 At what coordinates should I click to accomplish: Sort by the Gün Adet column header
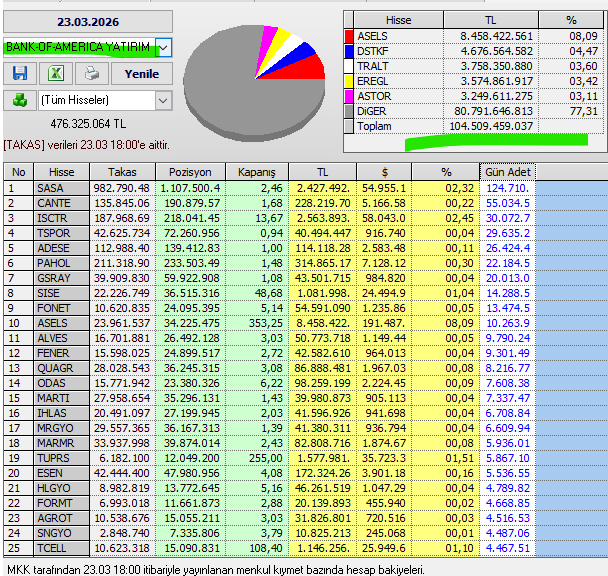tap(508, 172)
